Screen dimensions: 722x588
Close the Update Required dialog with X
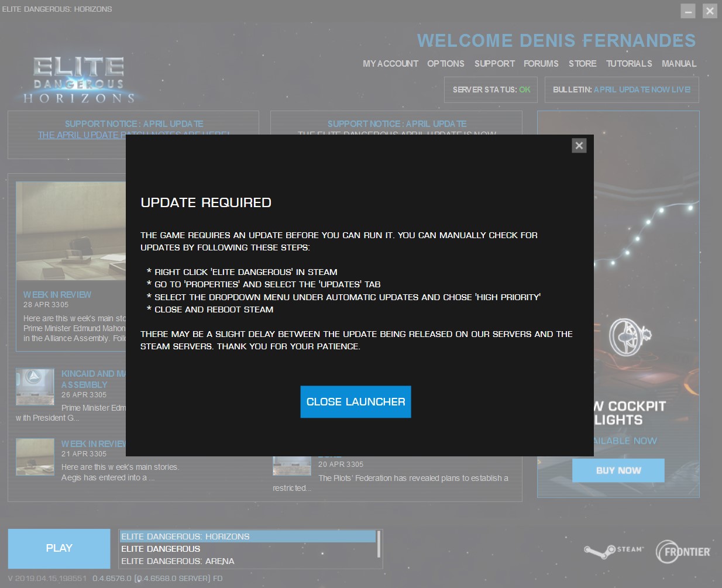pyautogui.click(x=579, y=146)
